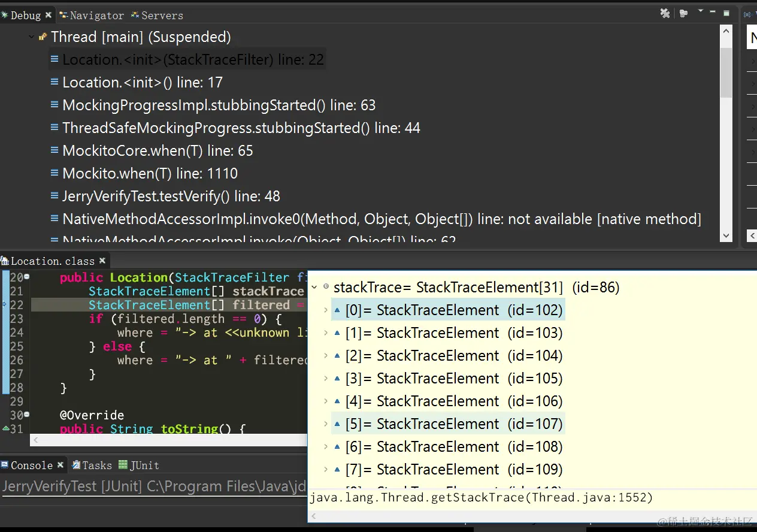
Task: Click the horizontal scrollbar below the code editor
Action: [x=168, y=440]
